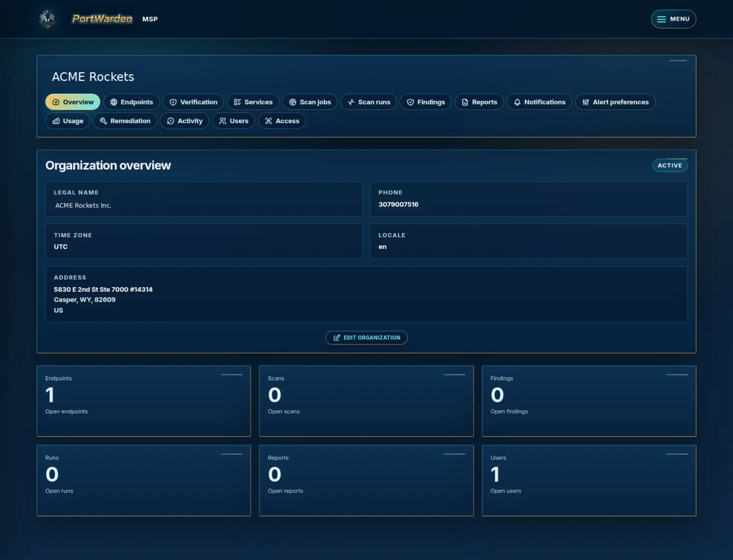Click the Open users label
The width and height of the screenshot is (733, 560).
pyautogui.click(x=506, y=491)
